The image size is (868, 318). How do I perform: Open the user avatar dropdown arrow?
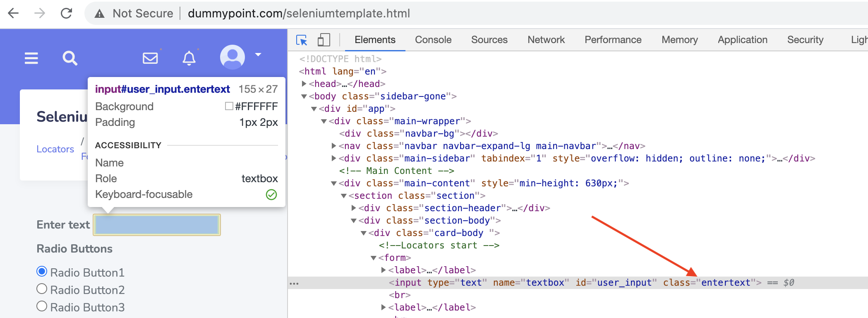click(258, 55)
